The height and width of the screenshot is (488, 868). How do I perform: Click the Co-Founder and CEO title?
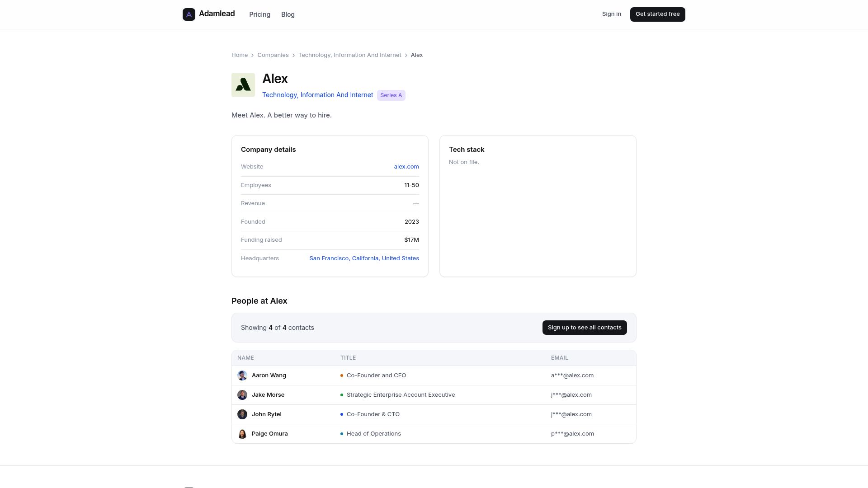coord(376,375)
